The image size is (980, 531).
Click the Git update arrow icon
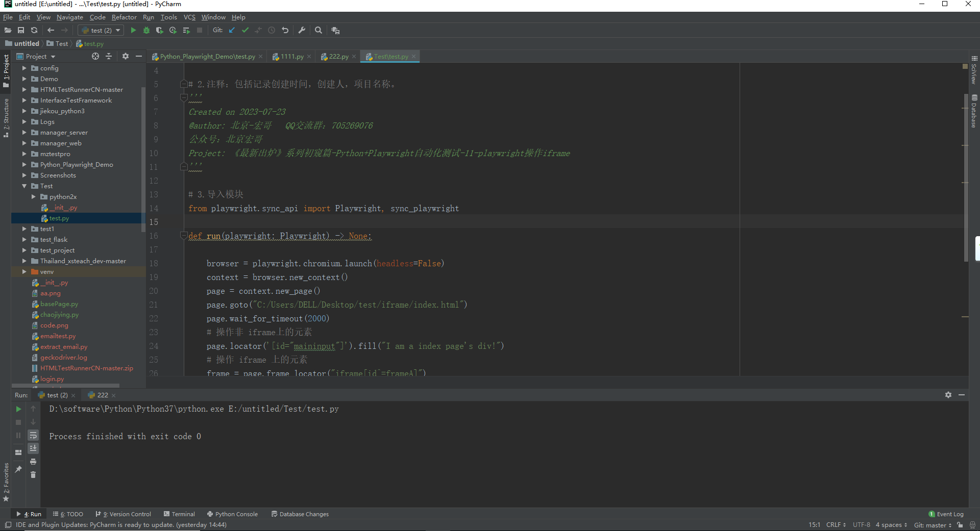click(x=232, y=30)
